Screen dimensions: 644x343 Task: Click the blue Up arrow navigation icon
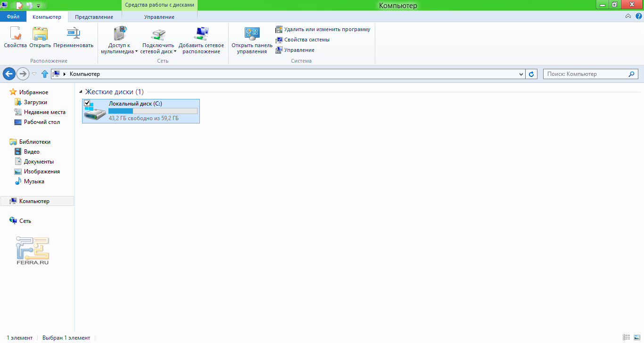(45, 74)
